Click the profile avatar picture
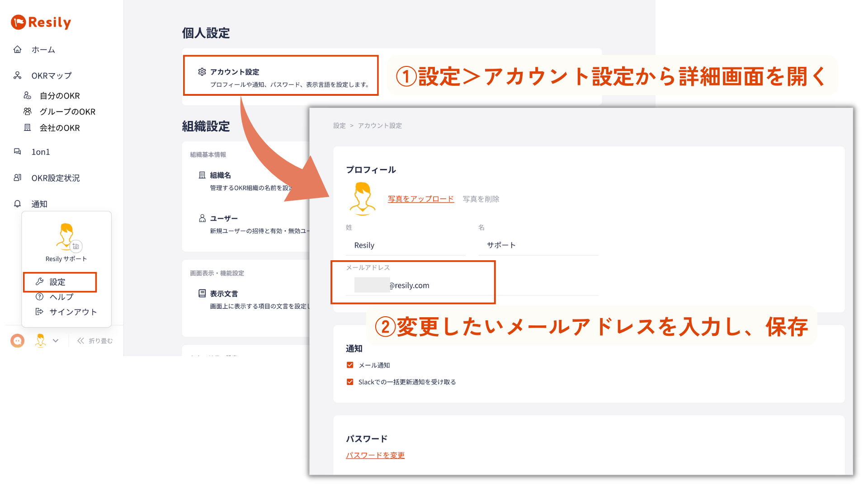 [363, 198]
